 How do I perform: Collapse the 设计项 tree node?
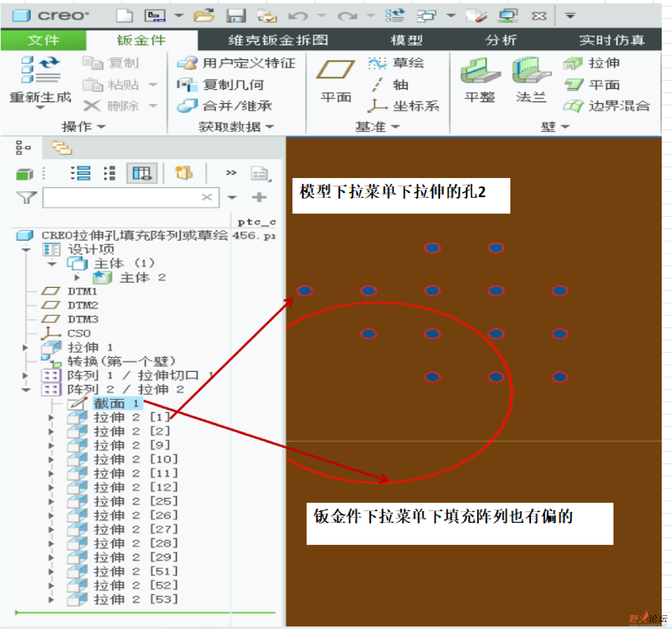pyautogui.click(x=26, y=250)
